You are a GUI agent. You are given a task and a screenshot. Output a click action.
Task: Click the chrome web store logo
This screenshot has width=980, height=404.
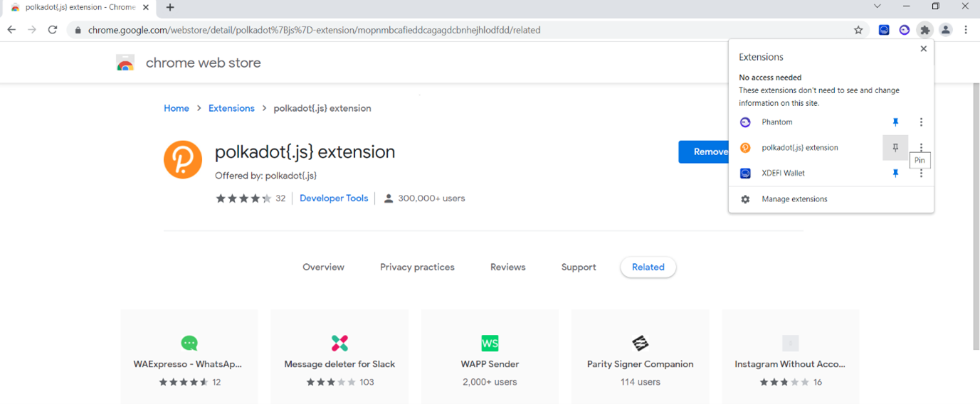tap(125, 63)
